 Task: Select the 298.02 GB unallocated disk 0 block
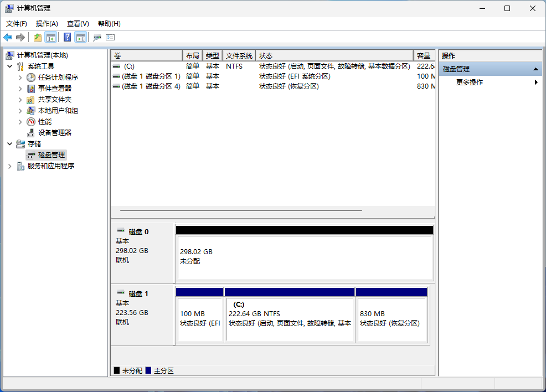pyautogui.click(x=304, y=257)
